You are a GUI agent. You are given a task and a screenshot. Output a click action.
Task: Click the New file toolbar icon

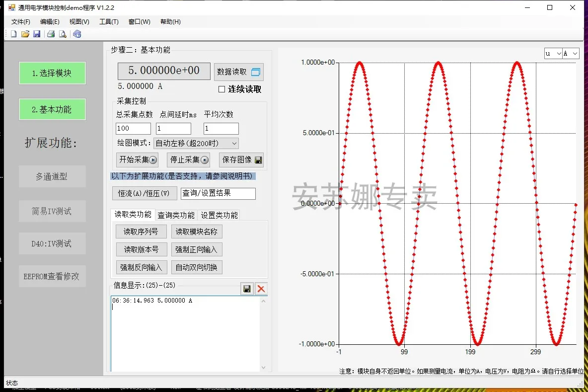tap(13, 34)
